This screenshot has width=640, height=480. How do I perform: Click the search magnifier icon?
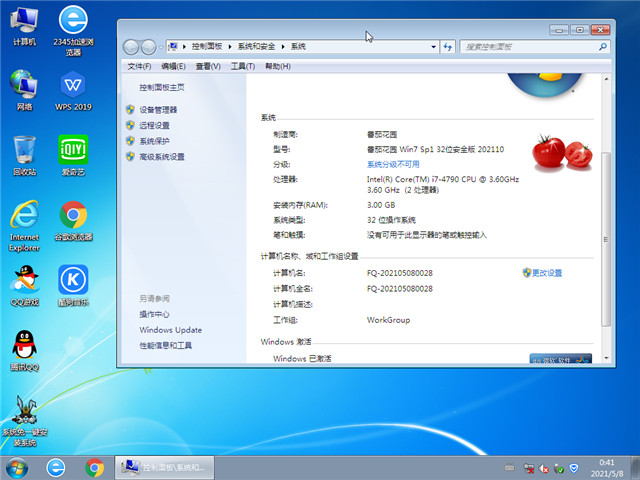[602, 47]
